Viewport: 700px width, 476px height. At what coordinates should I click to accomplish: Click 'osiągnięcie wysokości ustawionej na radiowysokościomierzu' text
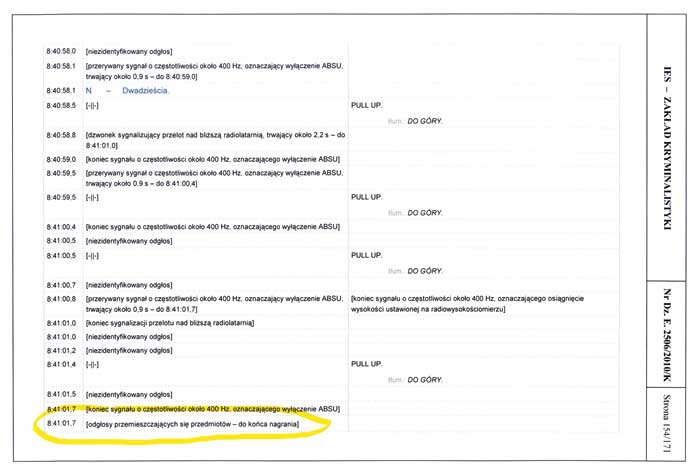(473, 304)
